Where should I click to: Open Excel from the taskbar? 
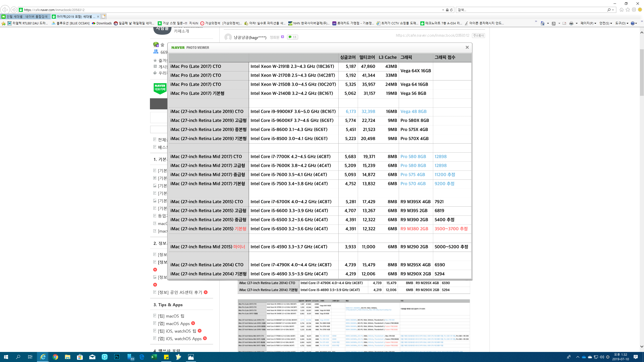[x=154, y=357]
